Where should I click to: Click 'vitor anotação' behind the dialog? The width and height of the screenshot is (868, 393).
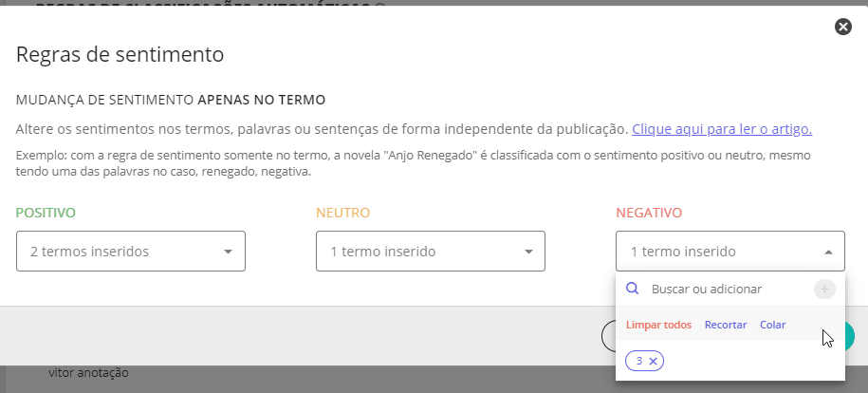(x=88, y=373)
